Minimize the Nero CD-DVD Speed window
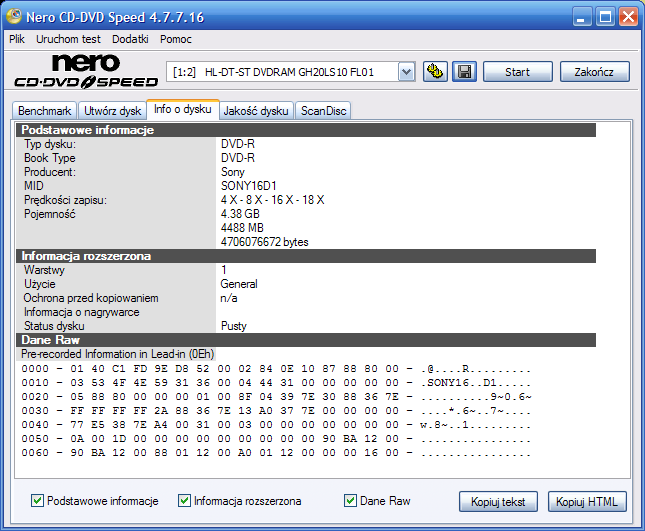Viewport: 645px width, 531px height. coord(582,17)
